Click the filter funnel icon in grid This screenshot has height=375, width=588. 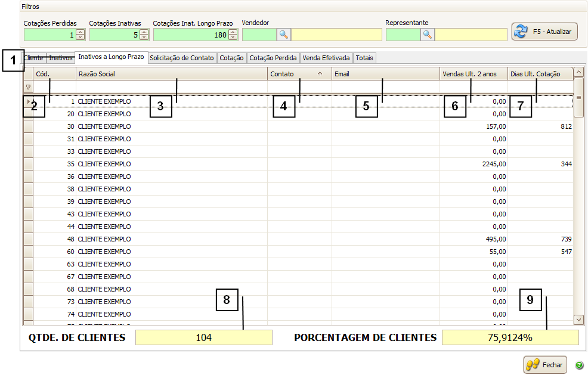[28, 87]
